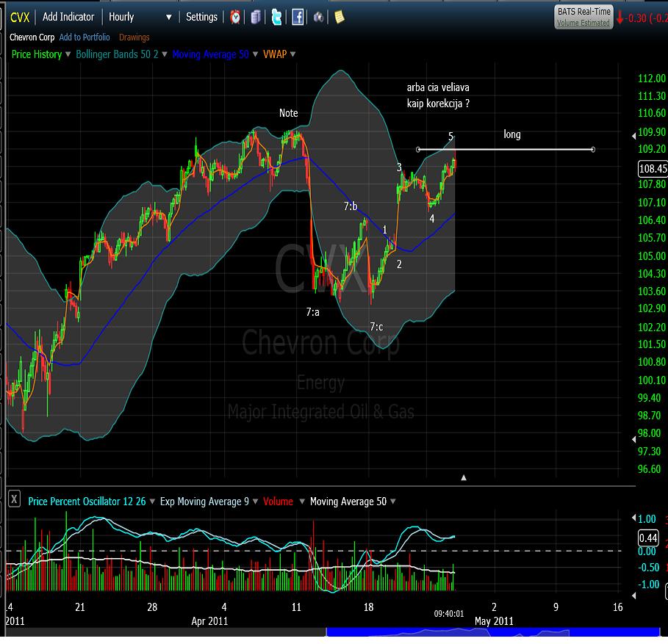668x644 pixels.
Task: Open the Settings menu
Action: coord(203,17)
